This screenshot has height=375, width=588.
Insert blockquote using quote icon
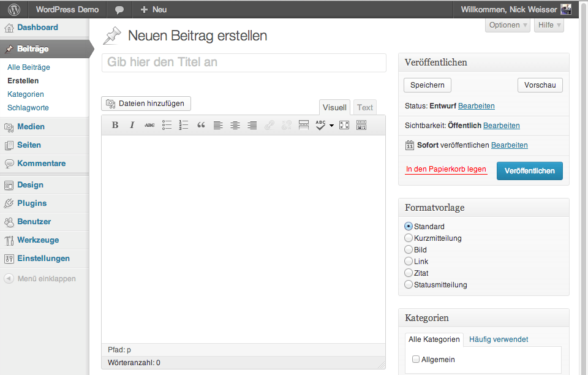tap(201, 125)
